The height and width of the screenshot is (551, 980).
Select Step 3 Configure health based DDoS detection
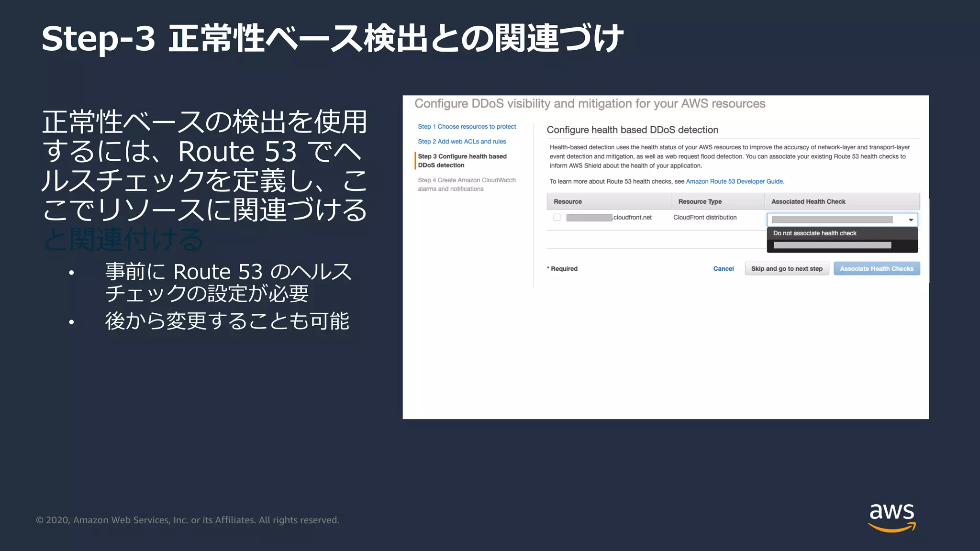click(462, 161)
